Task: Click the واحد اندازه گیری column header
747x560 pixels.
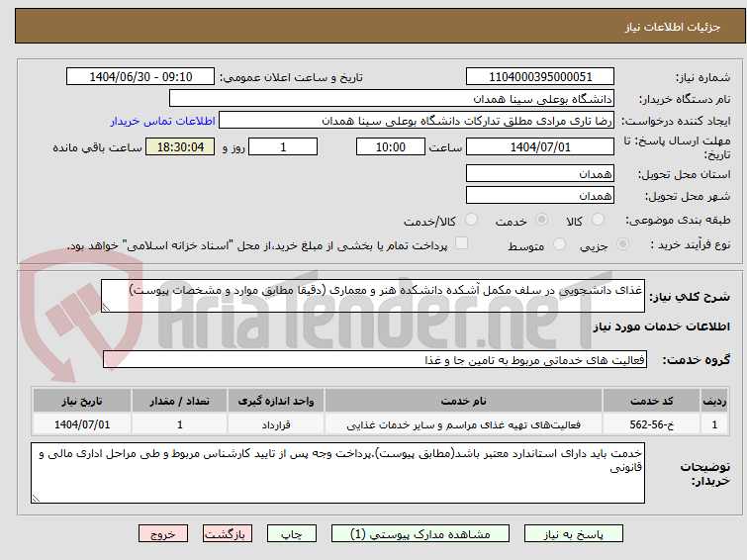Action: pyautogui.click(x=276, y=401)
